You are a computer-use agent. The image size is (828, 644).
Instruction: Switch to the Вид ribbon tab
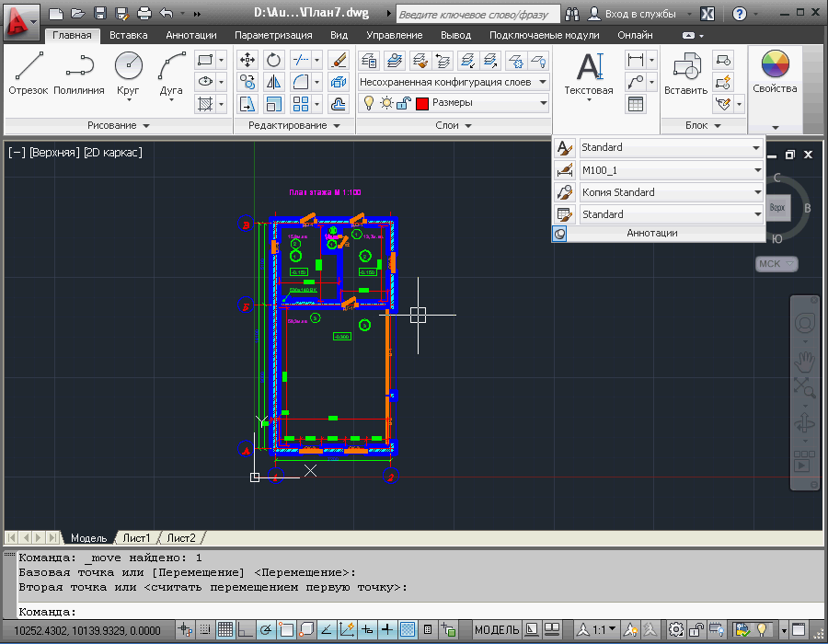click(339, 35)
